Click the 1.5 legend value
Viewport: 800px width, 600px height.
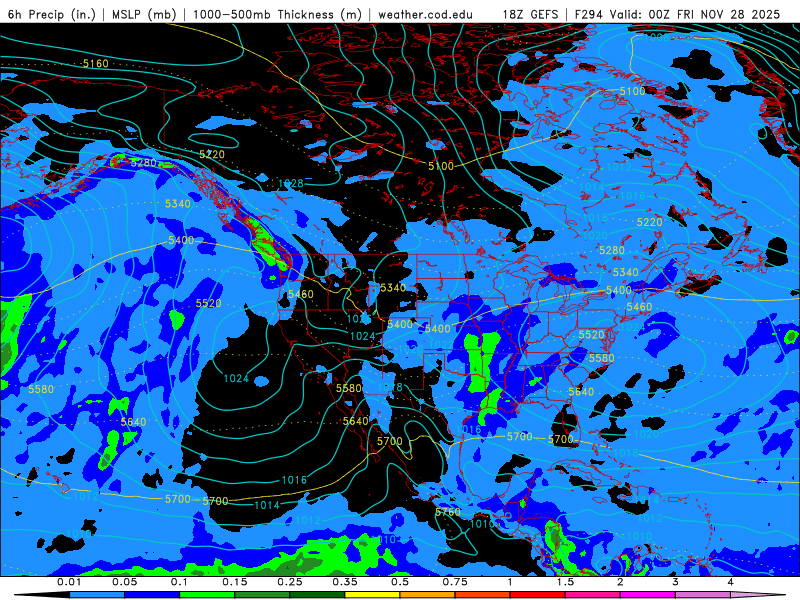point(565,582)
